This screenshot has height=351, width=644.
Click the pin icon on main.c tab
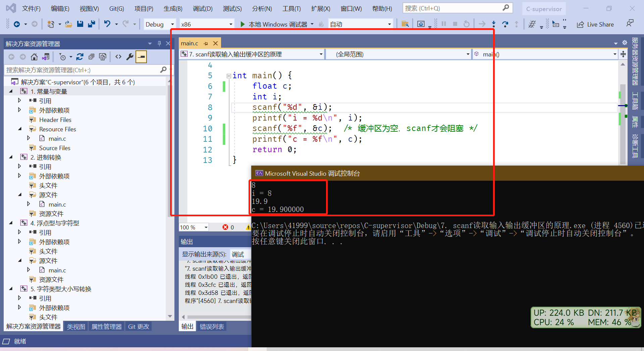tap(206, 43)
